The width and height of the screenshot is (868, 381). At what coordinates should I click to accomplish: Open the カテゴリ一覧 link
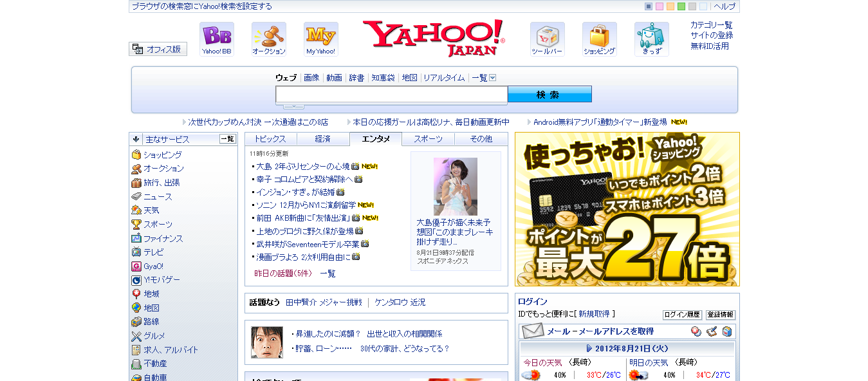tap(712, 25)
